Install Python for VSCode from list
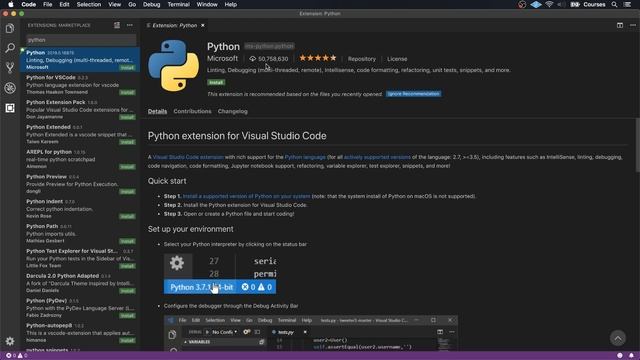Screen dimensions: 640x360 [127, 93]
